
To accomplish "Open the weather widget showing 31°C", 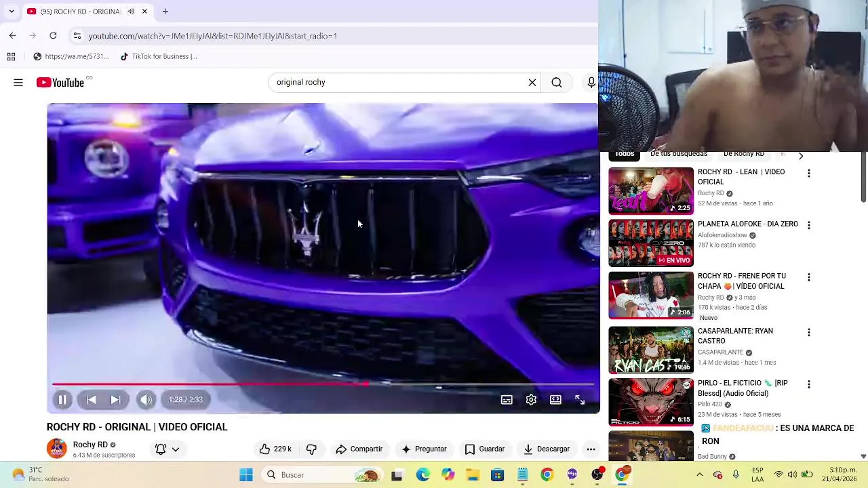I will click(39, 474).
